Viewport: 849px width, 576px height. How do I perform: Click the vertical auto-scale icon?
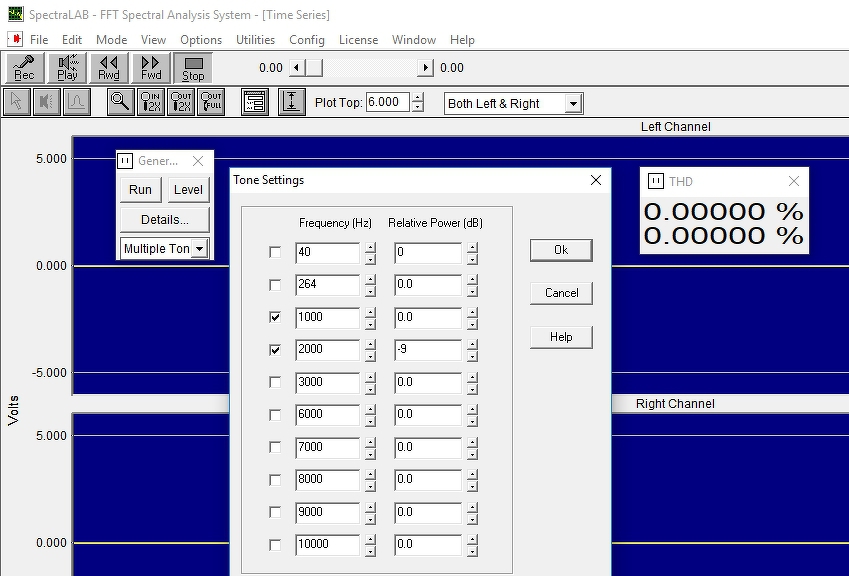pyautogui.click(x=292, y=102)
